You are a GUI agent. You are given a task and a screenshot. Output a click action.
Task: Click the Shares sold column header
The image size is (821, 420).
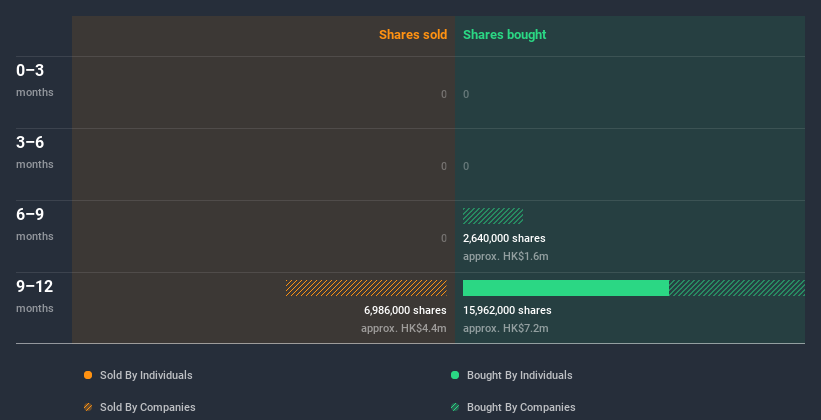click(x=413, y=35)
